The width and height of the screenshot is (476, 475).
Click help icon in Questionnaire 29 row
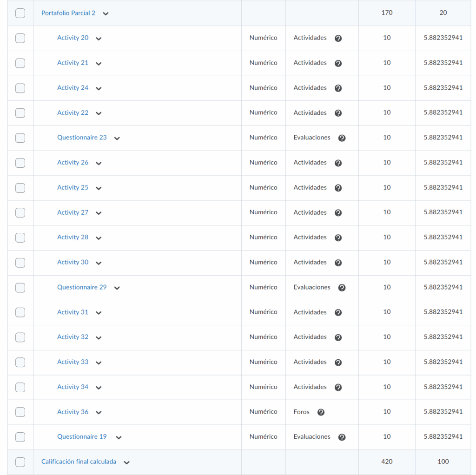[x=342, y=288]
